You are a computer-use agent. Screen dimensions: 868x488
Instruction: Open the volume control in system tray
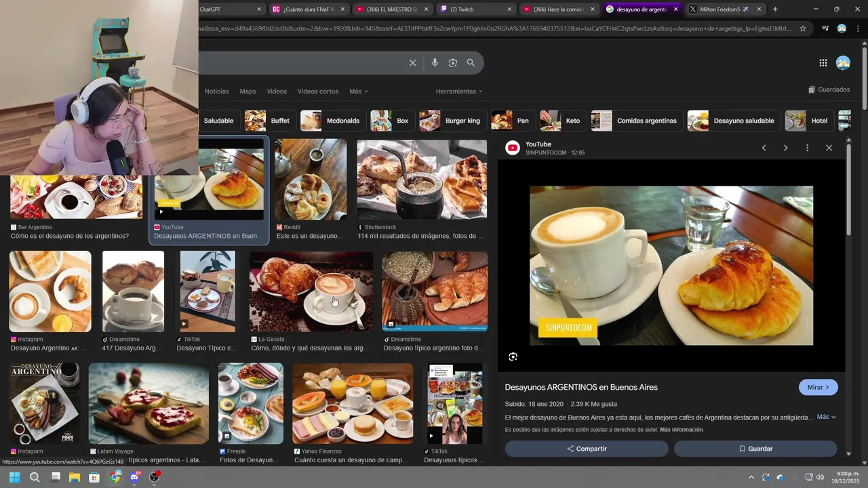coord(820,477)
